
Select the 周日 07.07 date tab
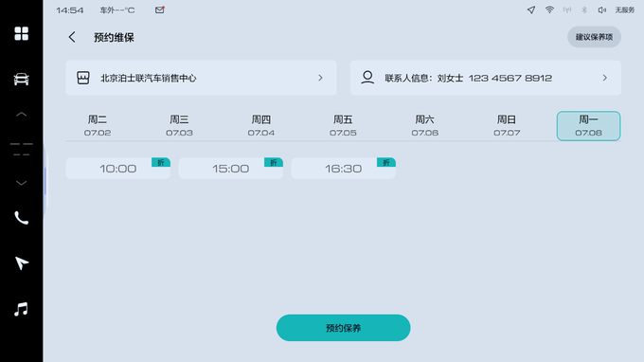(507, 126)
